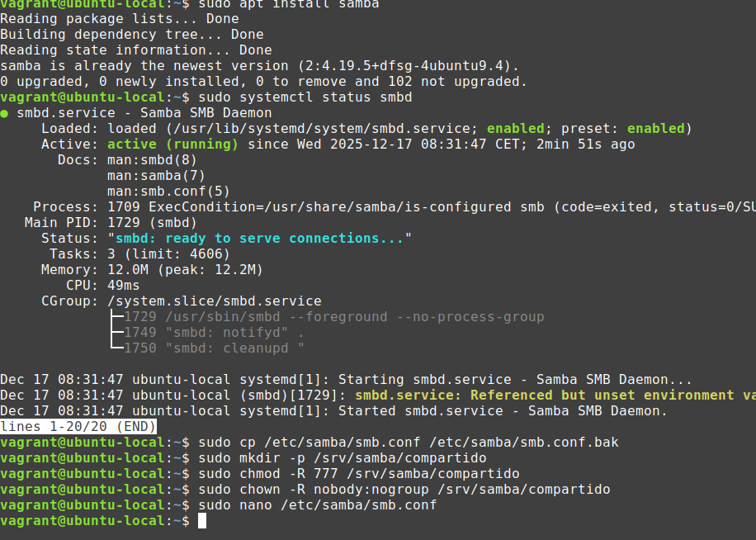The height and width of the screenshot is (540, 756).
Task: Place cursor at the final empty prompt
Action: (202, 521)
